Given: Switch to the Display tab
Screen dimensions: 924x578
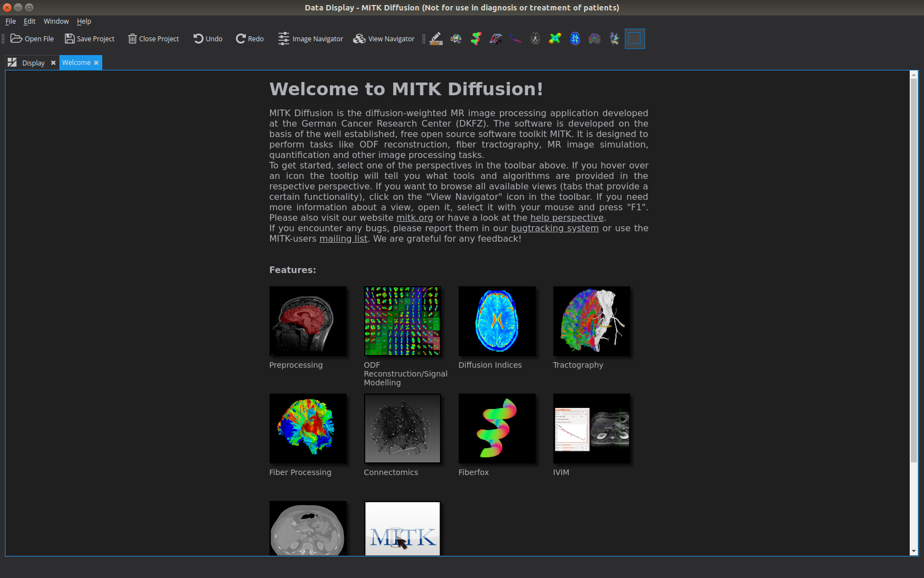Looking at the screenshot, I should click(x=33, y=63).
